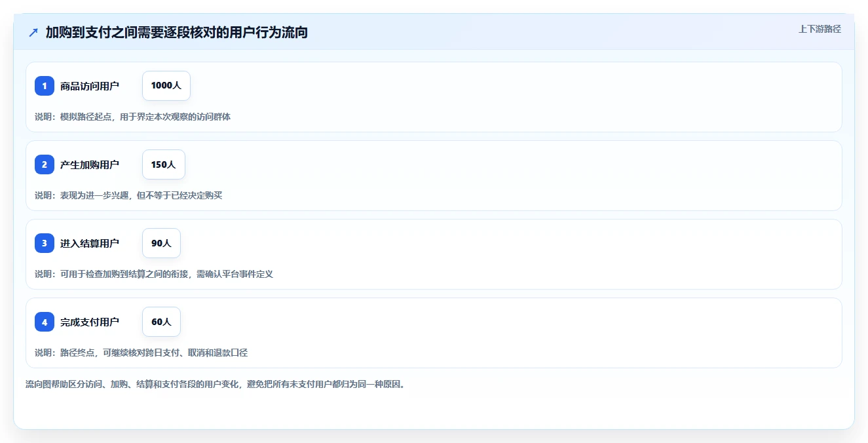
Task: Click the 150人 value chip
Action: coord(164,164)
